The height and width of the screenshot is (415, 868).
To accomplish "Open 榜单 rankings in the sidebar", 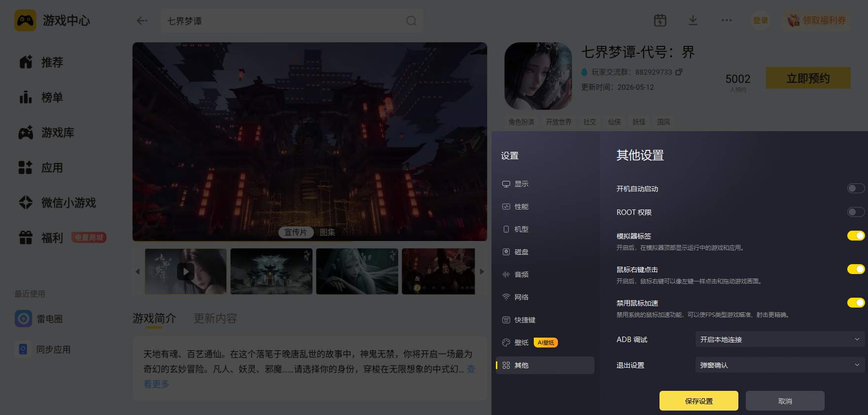I will (x=41, y=98).
